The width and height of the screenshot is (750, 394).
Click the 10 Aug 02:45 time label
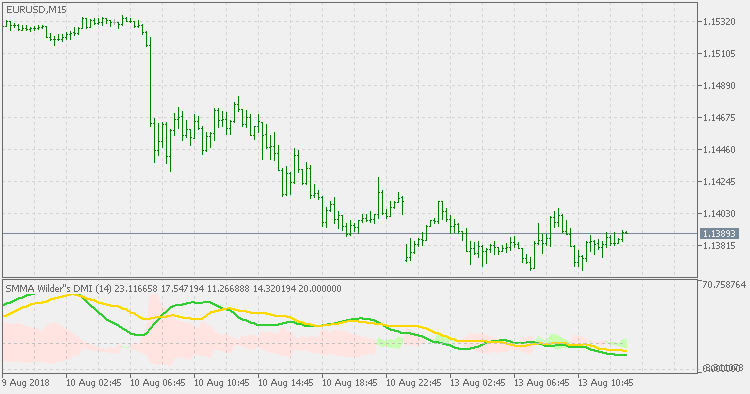(94, 383)
